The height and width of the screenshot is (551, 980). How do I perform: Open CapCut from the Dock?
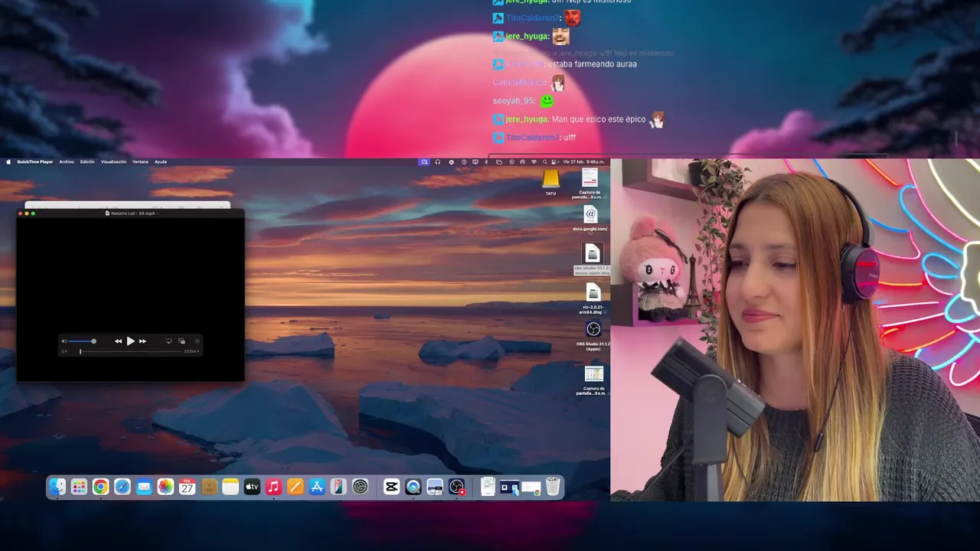point(391,487)
